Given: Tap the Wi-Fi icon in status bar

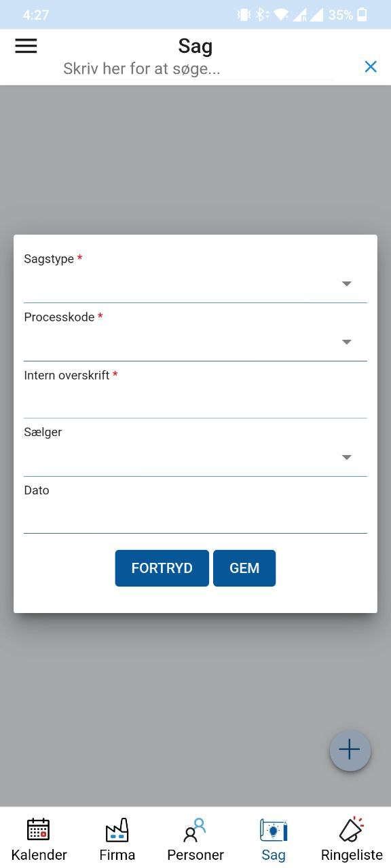Looking at the screenshot, I should 280,14.
